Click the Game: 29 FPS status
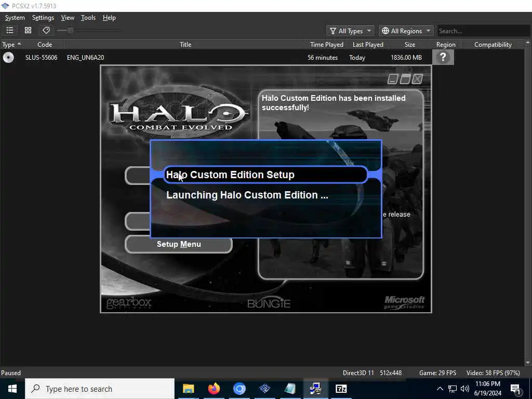This screenshot has width=532, height=399. coord(437,373)
